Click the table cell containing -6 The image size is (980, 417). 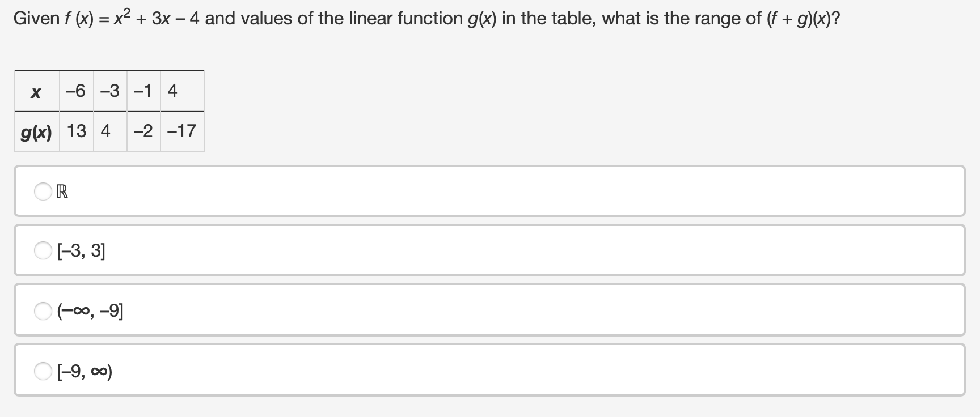coord(75,91)
